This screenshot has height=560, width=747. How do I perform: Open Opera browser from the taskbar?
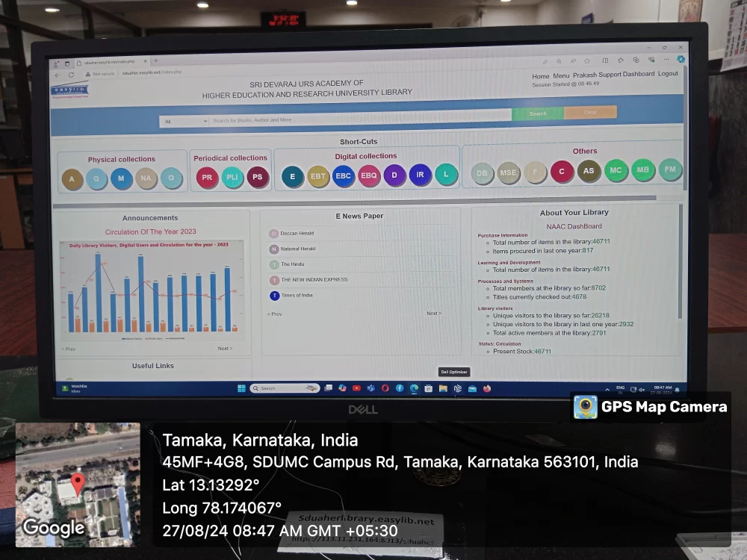coord(385,388)
